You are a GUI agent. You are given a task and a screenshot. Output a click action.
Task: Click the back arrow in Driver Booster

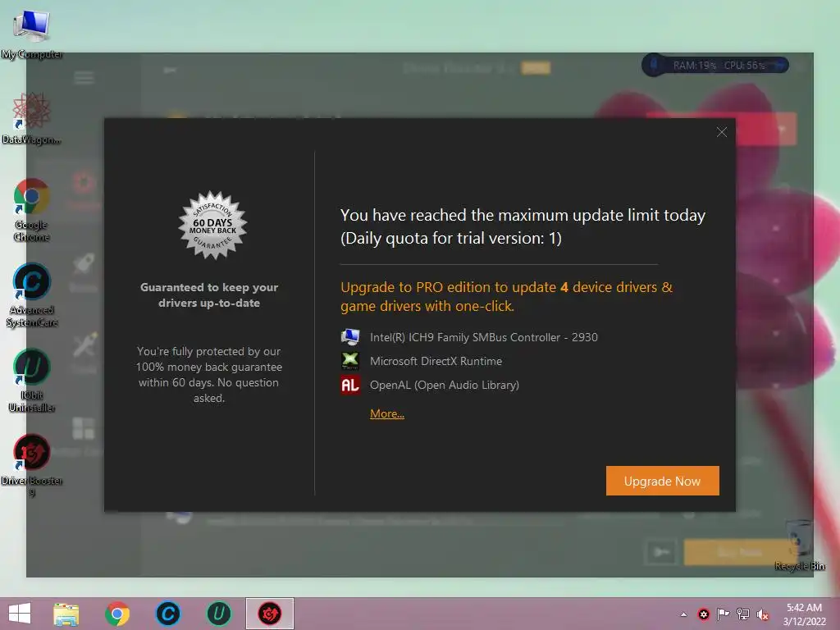(x=170, y=70)
